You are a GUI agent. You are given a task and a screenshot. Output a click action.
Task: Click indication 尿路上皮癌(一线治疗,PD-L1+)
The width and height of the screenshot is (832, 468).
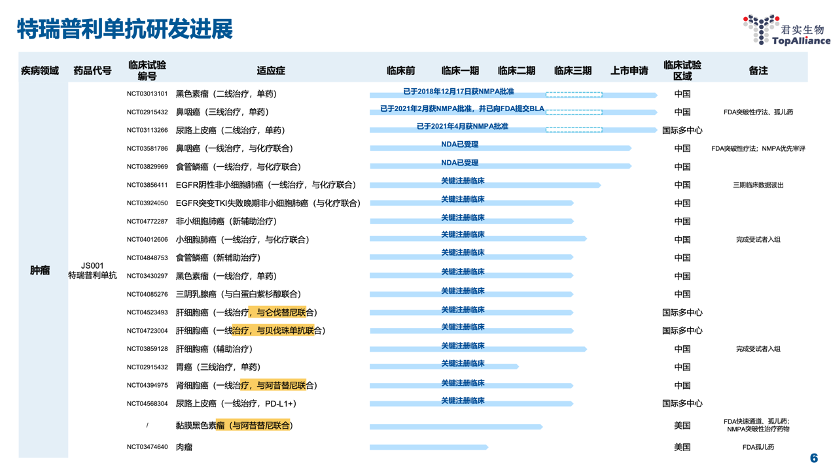point(236,404)
